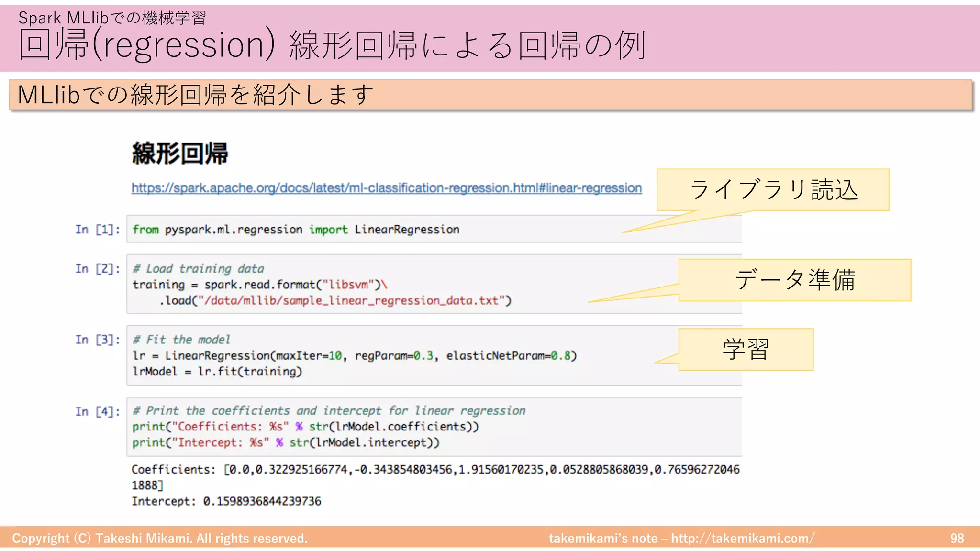Viewport: 980px width, 551px height.
Task: Click the ライブラリ読込 callout box
Action: [x=773, y=190]
